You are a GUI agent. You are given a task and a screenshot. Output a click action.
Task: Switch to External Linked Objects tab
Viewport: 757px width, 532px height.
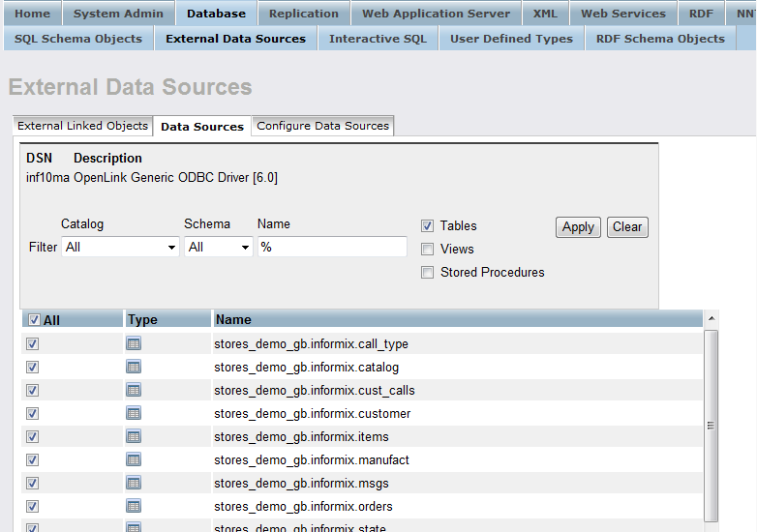82,126
